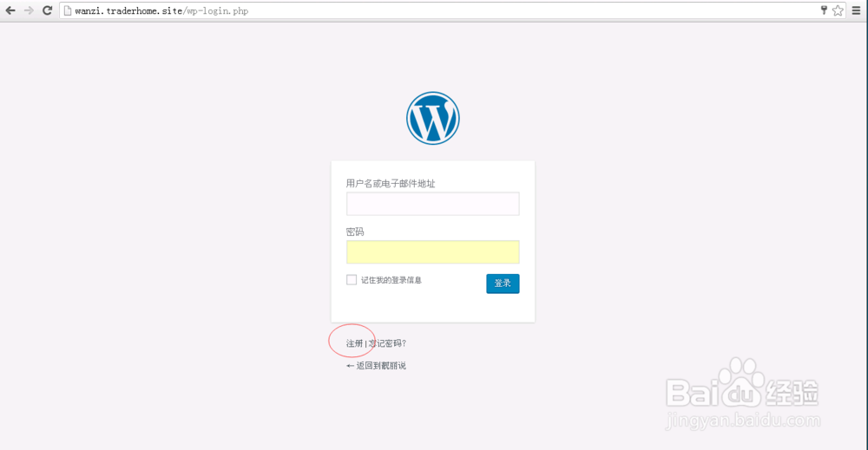Click the WordPress logo
Image resolution: width=868 pixels, height=450 pixels.
pos(433,118)
